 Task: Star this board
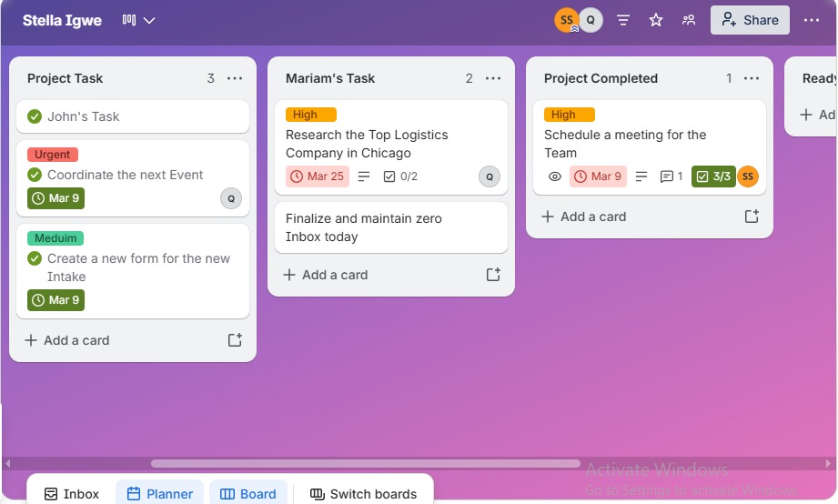pyautogui.click(x=656, y=20)
